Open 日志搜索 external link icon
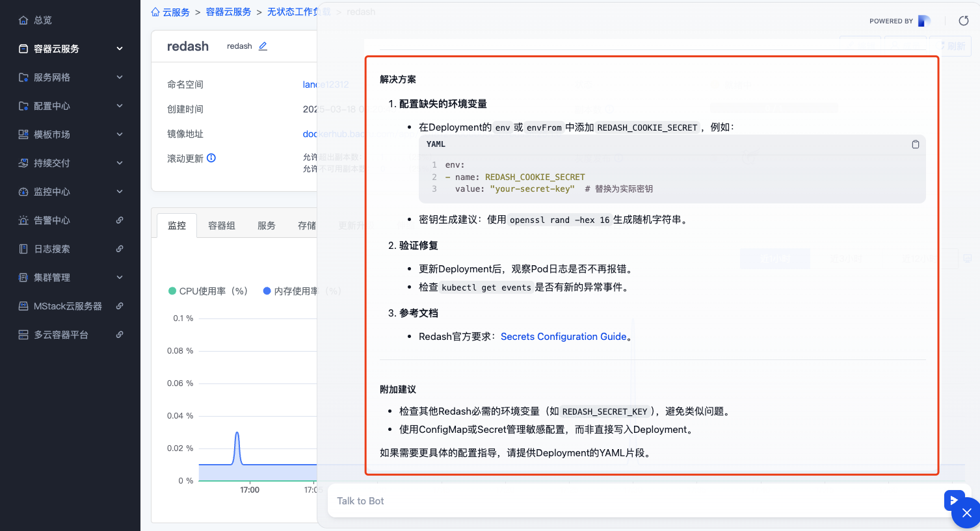The height and width of the screenshot is (531, 980). tap(120, 249)
